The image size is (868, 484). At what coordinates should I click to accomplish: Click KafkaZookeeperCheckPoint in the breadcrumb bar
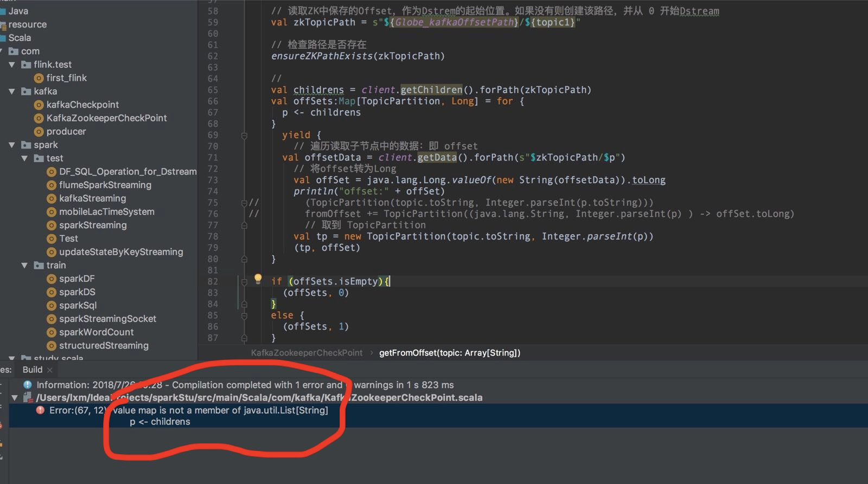coord(307,353)
